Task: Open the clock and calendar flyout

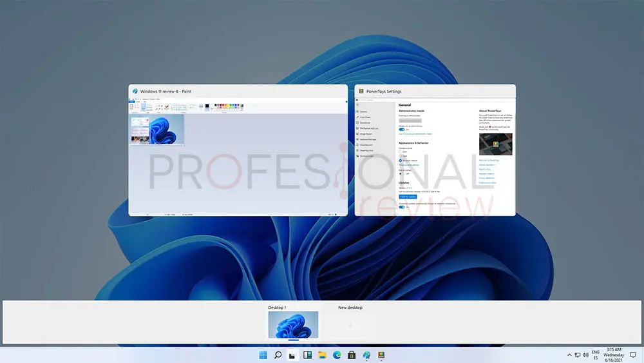Action: tap(614, 355)
